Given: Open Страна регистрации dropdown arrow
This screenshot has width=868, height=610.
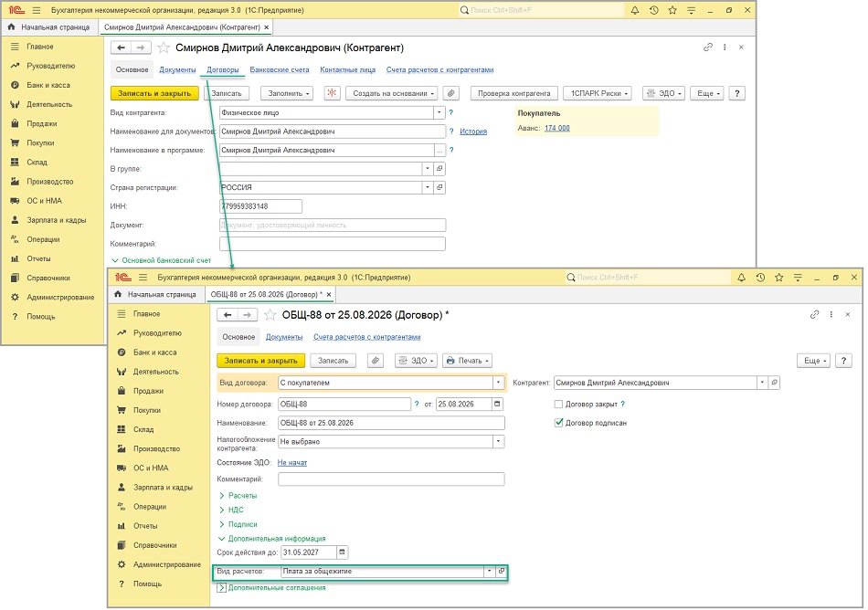Looking at the screenshot, I should coord(428,187).
